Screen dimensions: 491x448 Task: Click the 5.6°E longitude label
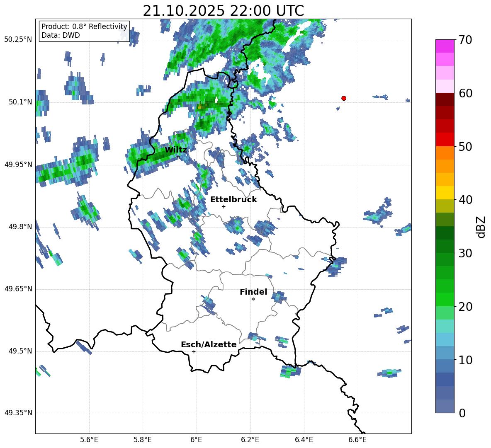(x=89, y=440)
